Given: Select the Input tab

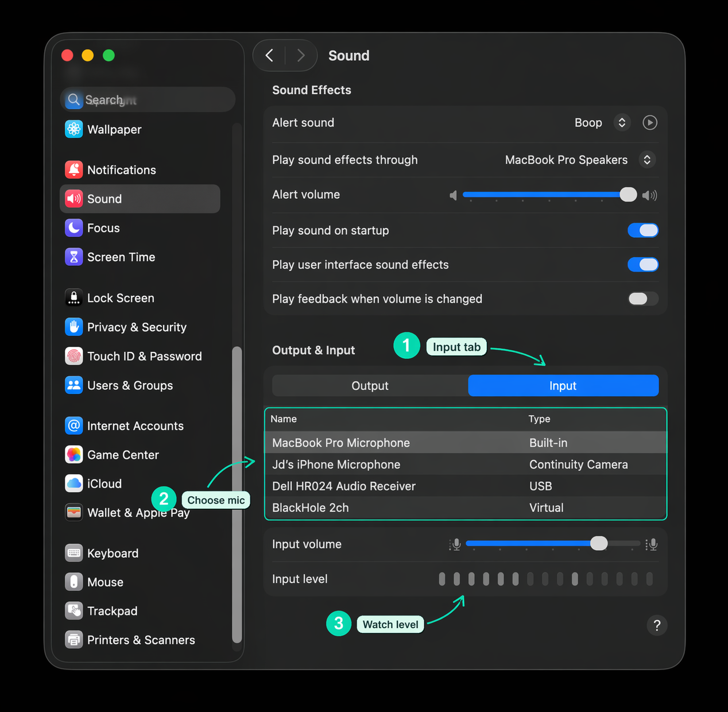Looking at the screenshot, I should [x=563, y=385].
